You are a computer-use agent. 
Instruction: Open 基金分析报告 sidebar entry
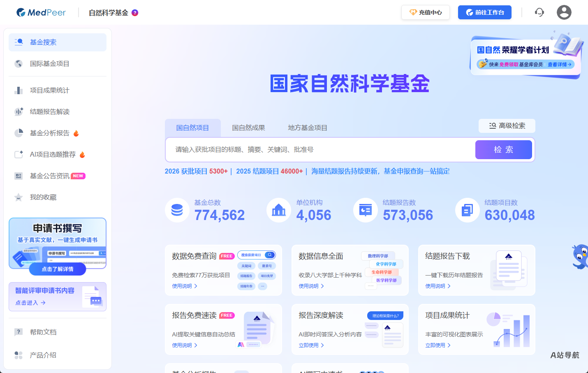(x=58, y=133)
